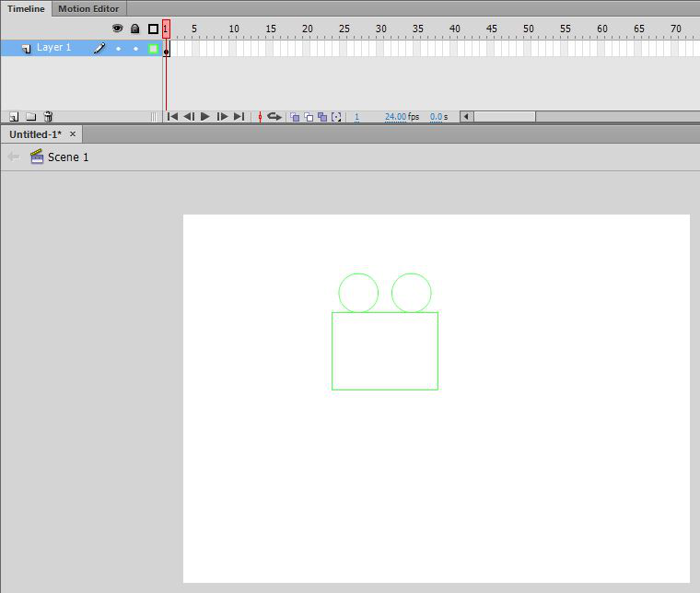Click the Scene 1 clapperboard icon
Screen dimensions: 700x593
pos(37,157)
